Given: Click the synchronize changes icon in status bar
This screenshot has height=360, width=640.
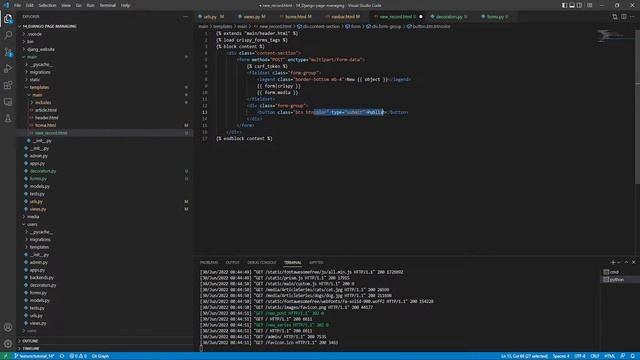Looking at the screenshot, I should click(62, 356).
